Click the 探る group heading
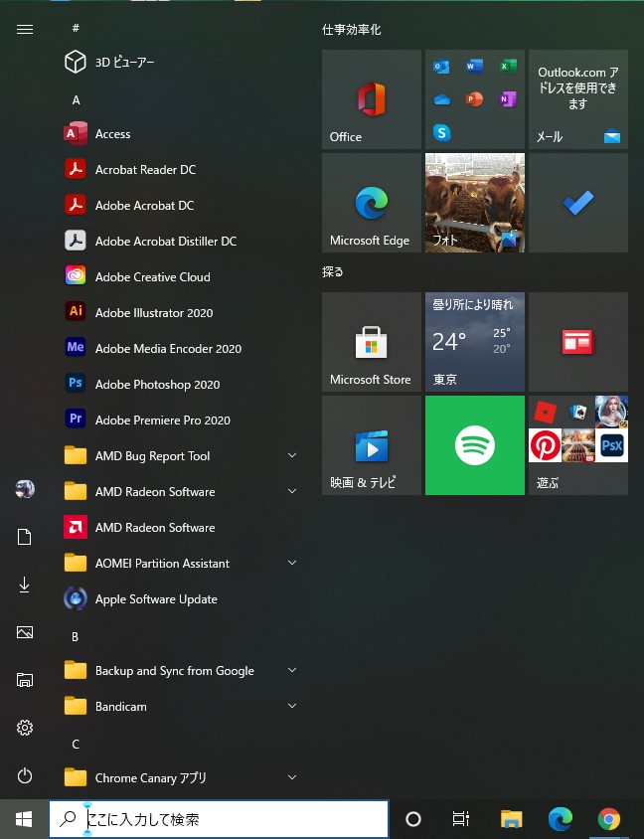 point(333,271)
